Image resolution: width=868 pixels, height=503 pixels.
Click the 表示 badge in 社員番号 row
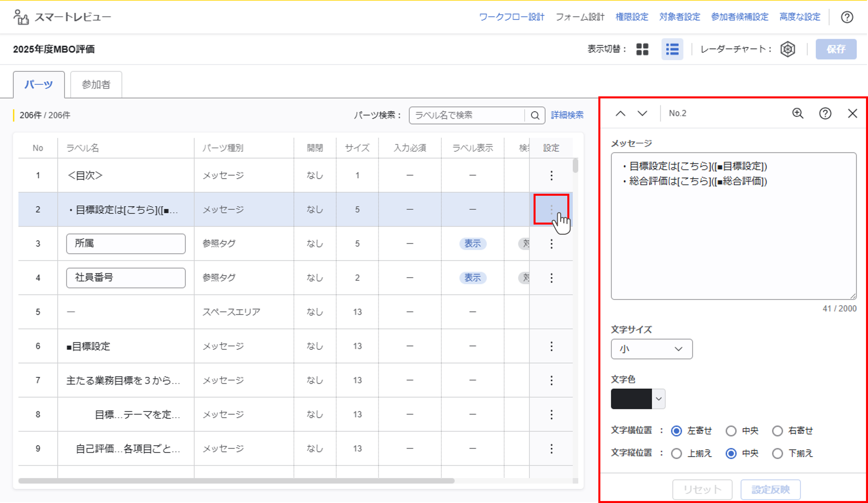coord(472,278)
